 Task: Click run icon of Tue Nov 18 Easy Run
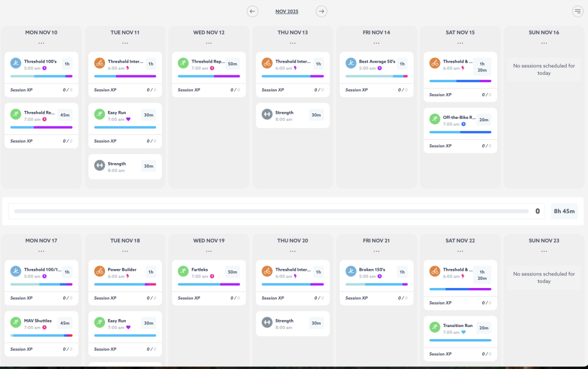coord(99,322)
